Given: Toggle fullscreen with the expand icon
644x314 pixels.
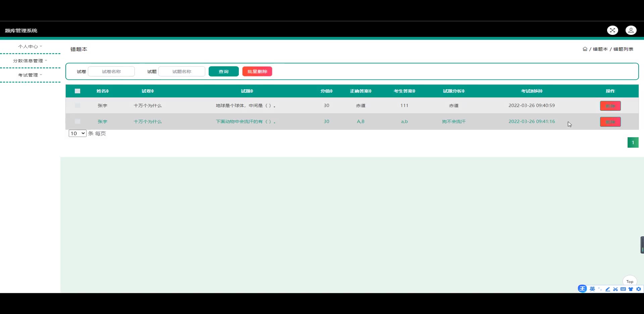Looking at the screenshot, I should 612,30.
